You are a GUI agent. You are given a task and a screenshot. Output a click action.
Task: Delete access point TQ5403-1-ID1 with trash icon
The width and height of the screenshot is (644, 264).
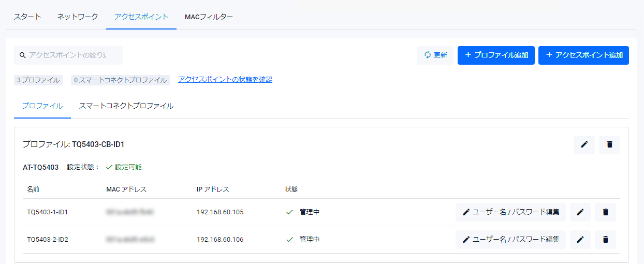[605, 212]
